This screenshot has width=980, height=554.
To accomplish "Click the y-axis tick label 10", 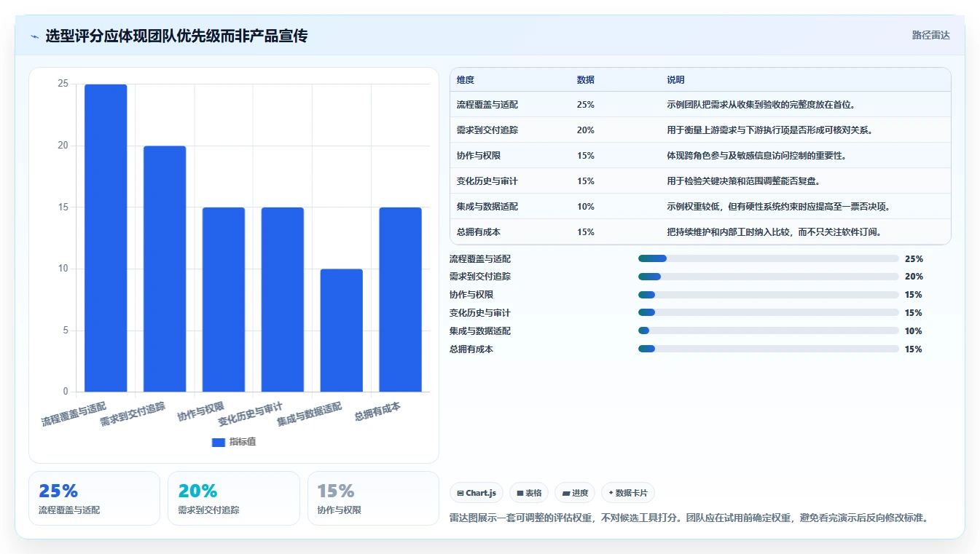I will pyautogui.click(x=63, y=269).
